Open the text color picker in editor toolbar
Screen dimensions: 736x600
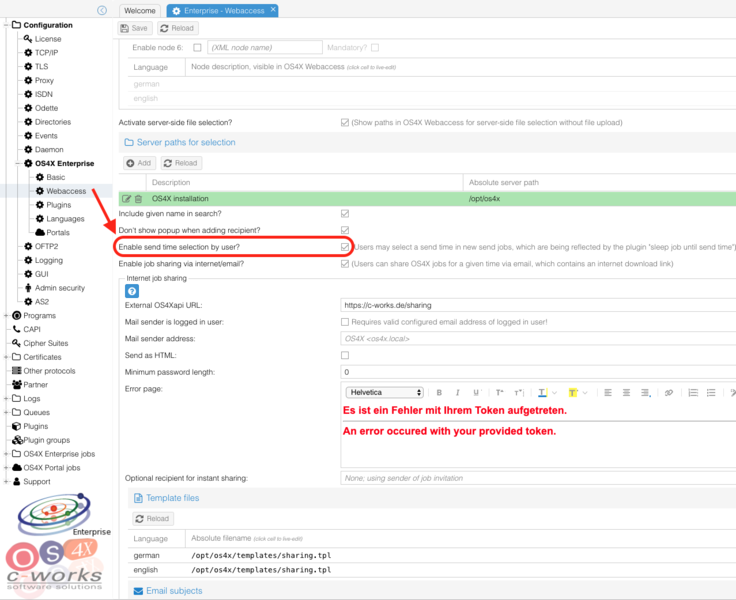click(x=543, y=393)
